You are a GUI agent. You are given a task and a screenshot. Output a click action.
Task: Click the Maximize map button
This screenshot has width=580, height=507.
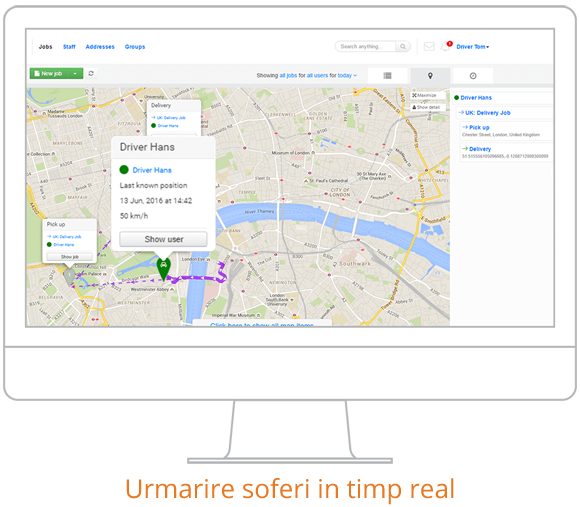coord(428,95)
